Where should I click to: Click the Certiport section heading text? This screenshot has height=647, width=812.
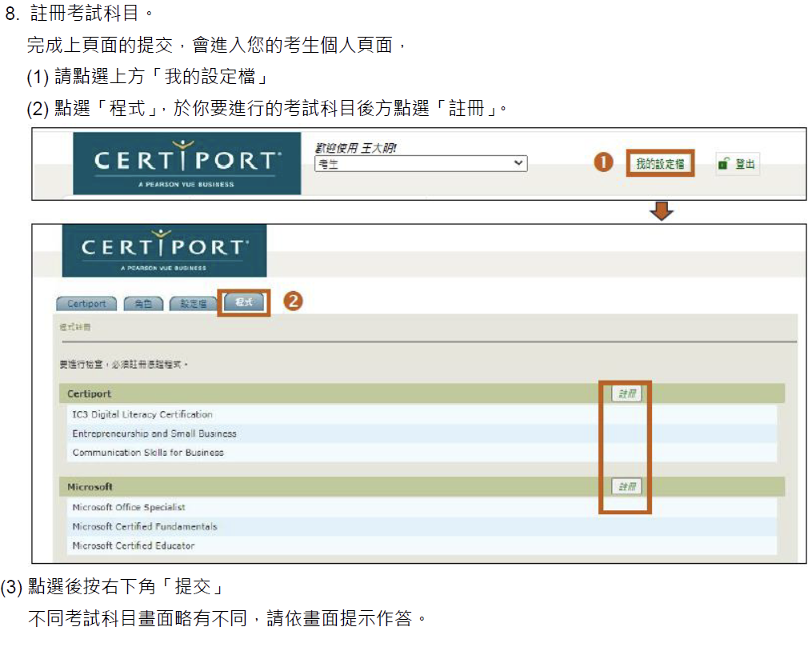tap(89, 394)
